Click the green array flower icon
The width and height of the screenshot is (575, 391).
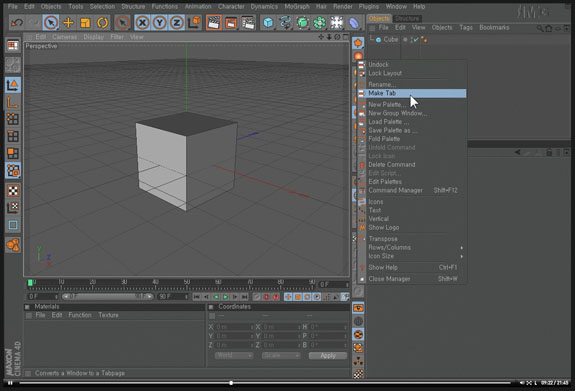[x=319, y=23]
